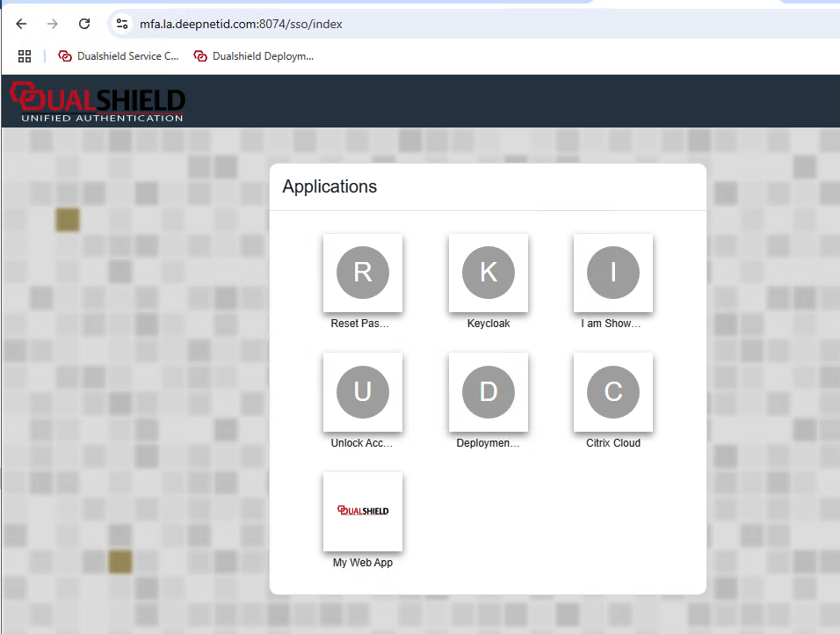Launch the Citrix Cloud 'C' icon
This screenshot has height=634, width=840.
612,392
